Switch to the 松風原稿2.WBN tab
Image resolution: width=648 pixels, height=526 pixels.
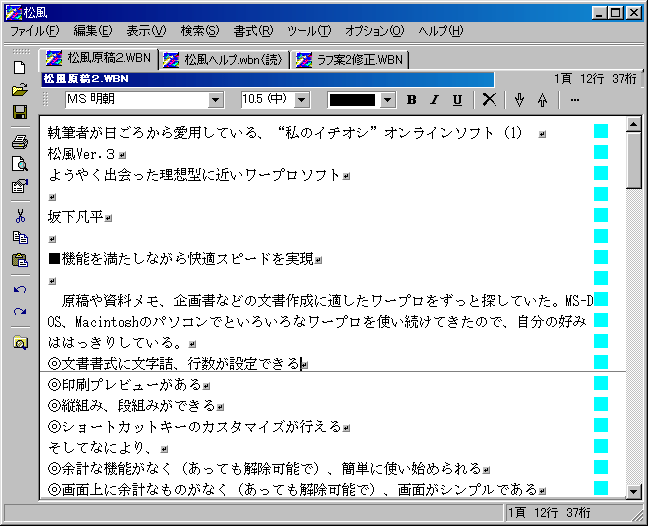pyautogui.click(x=98, y=59)
